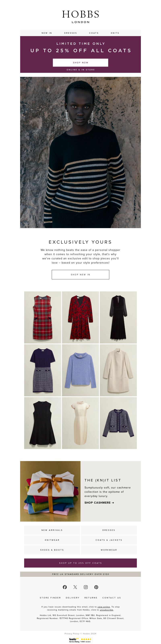Open the red tartan dress thumbnail
The width and height of the screenshot is (161, 644).
click(42, 317)
